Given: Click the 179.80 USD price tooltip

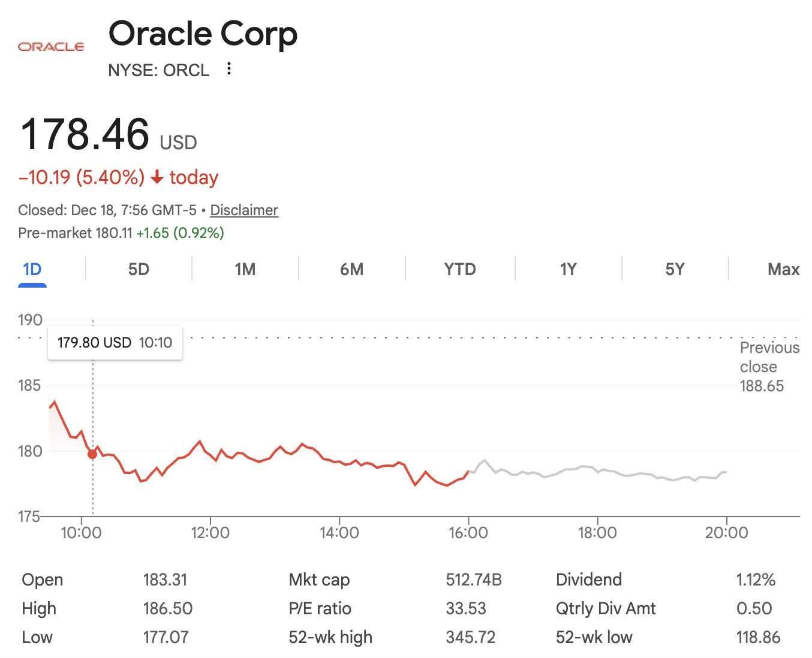Looking at the screenshot, I should tap(115, 342).
